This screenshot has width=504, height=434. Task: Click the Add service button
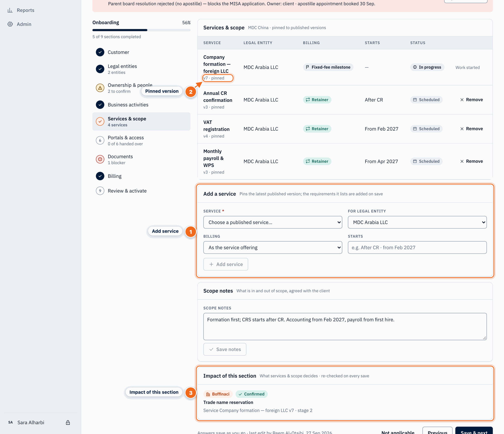click(226, 264)
